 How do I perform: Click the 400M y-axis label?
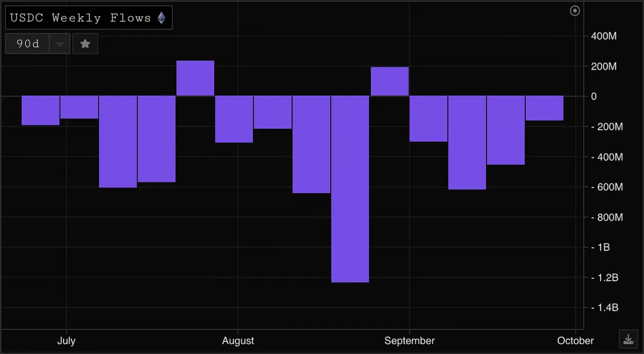[604, 36]
